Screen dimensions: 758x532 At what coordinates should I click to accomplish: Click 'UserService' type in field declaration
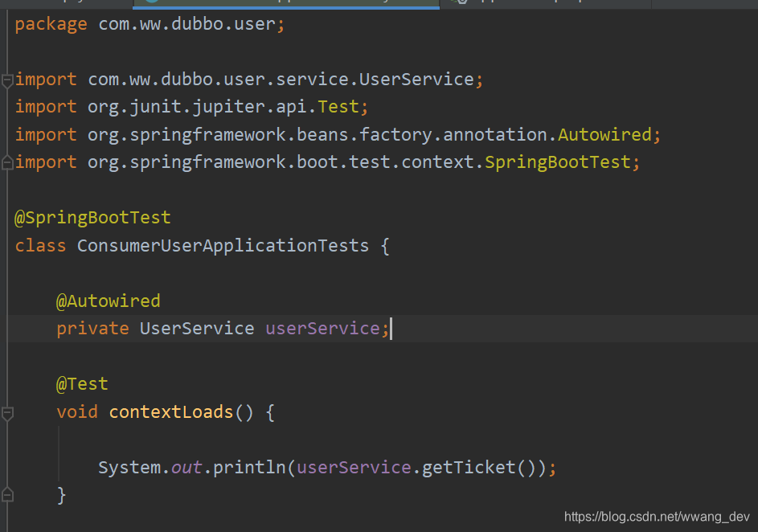(x=197, y=329)
